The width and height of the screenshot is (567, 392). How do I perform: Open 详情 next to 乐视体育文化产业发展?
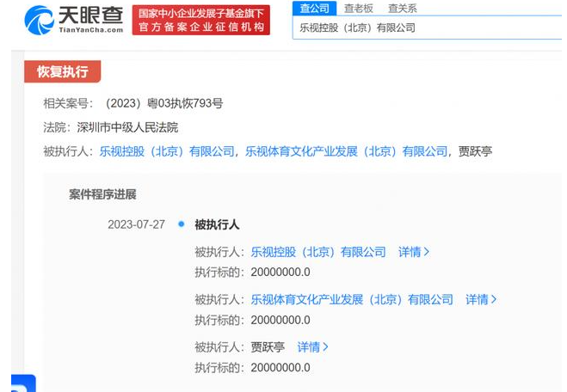point(481,299)
